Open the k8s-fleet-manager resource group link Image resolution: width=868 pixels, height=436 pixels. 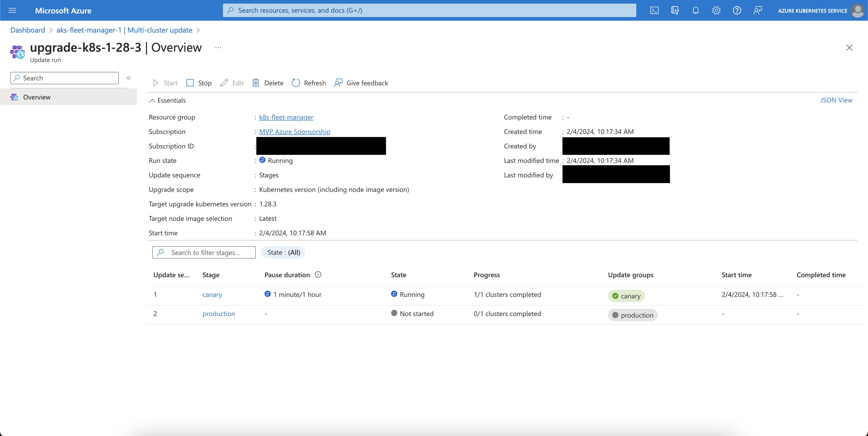click(x=286, y=117)
